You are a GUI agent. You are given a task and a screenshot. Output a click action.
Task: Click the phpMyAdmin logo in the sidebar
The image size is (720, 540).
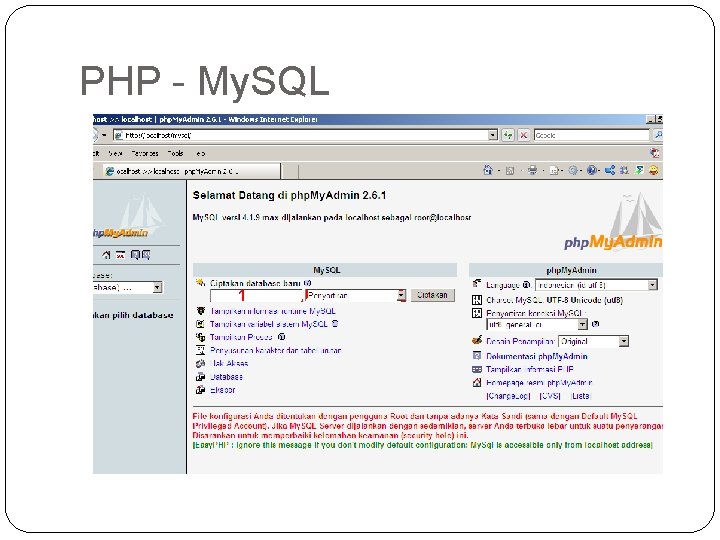pos(127,215)
